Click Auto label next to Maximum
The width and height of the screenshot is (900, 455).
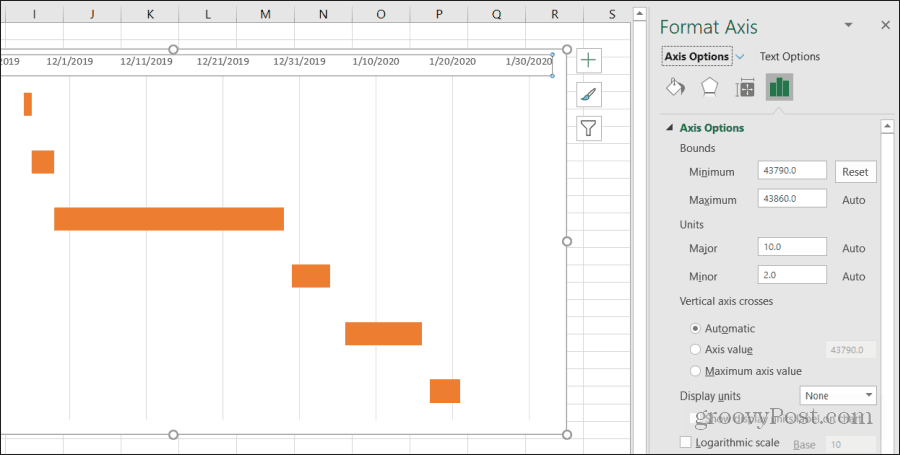pos(854,200)
